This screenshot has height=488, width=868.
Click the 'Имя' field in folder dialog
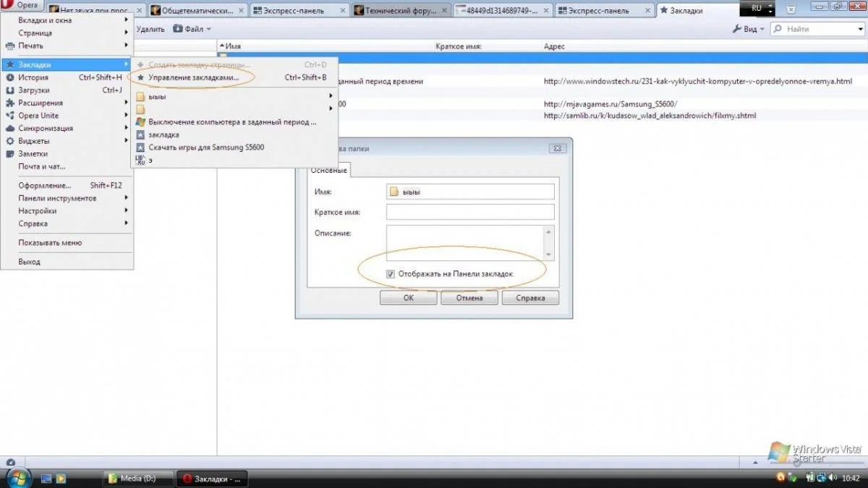(470, 192)
